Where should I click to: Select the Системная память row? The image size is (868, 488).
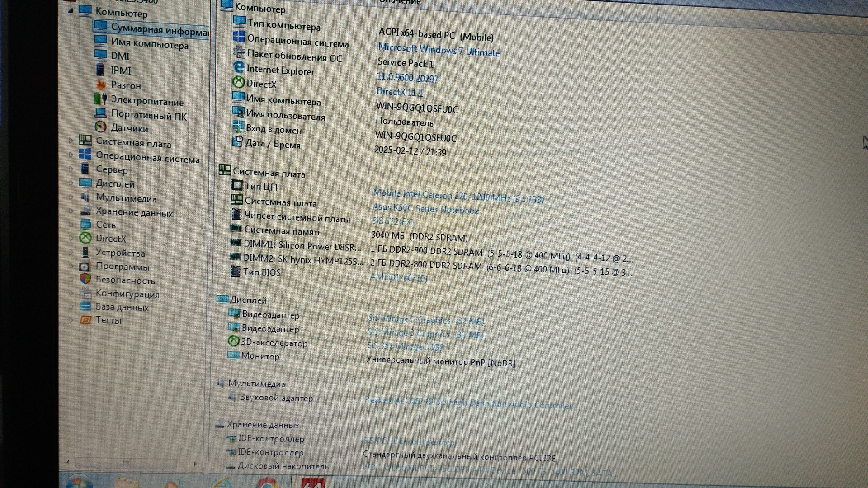pyautogui.click(x=349, y=234)
